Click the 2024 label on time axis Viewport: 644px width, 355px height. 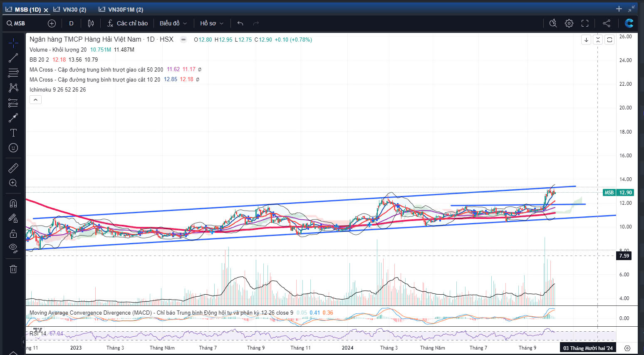coord(347,348)
